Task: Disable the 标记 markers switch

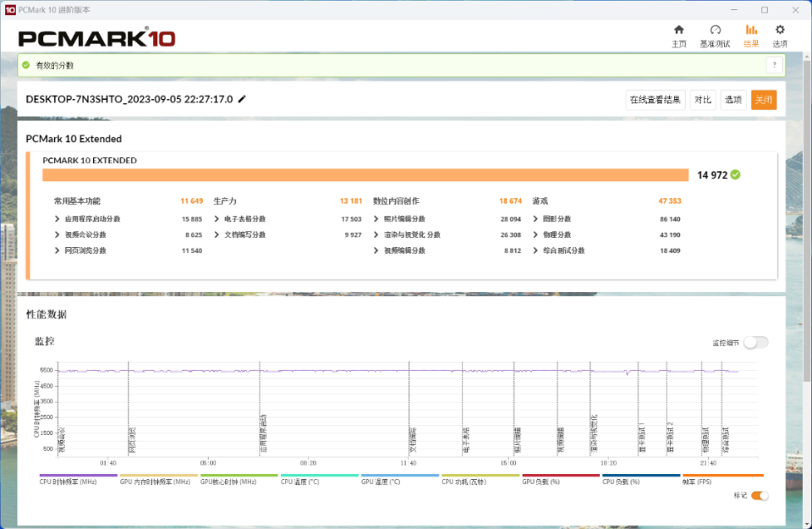Action: pos(760,496)
